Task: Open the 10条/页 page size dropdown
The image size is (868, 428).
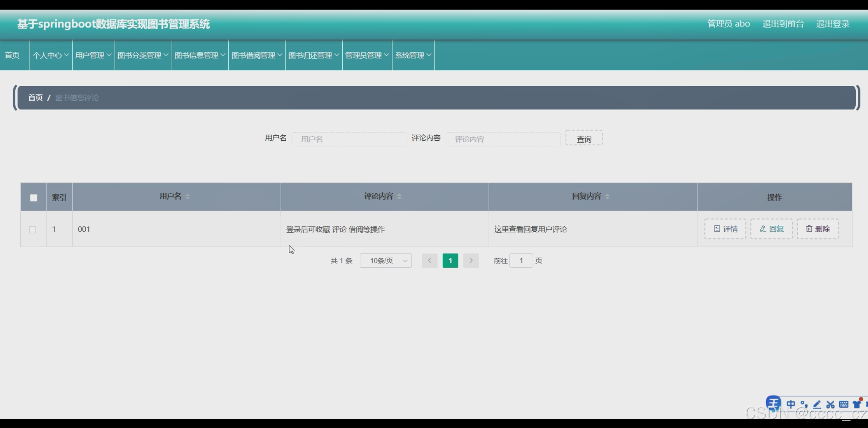Action: click(385, 261)
